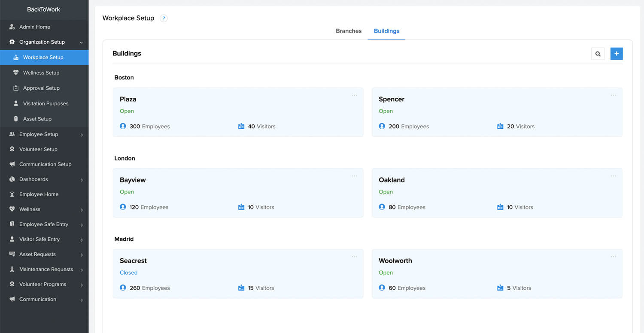Open three-dot menu on Woolworth card

[x=613, y=257]
